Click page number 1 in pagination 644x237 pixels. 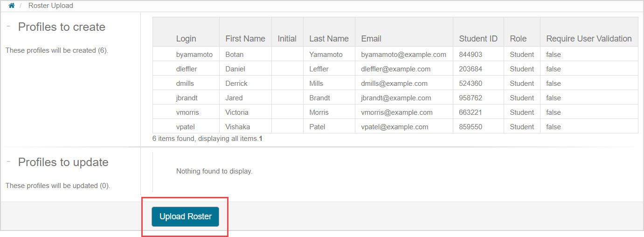click(261, 139)
